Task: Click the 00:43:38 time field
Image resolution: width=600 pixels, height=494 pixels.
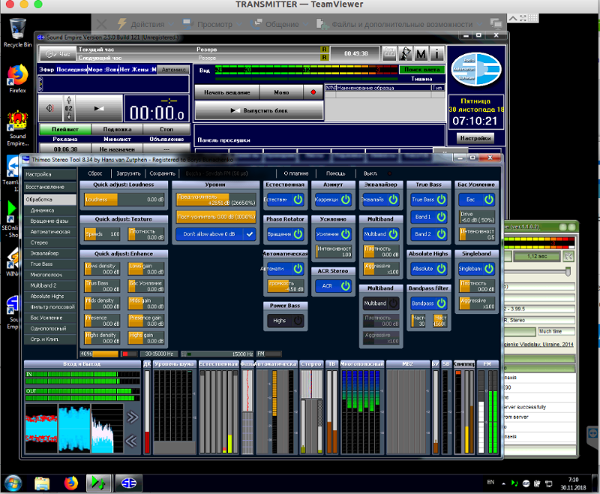Action: [x=356, y=54]
